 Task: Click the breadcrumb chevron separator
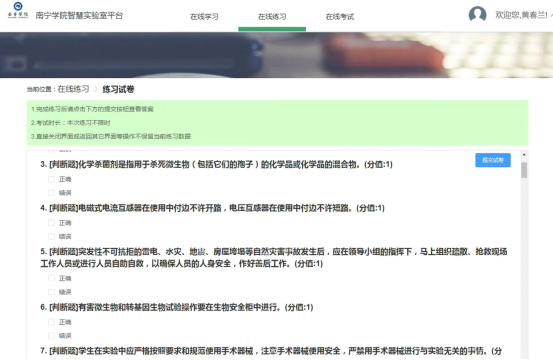pyautogui.click(x=96, y=89)
